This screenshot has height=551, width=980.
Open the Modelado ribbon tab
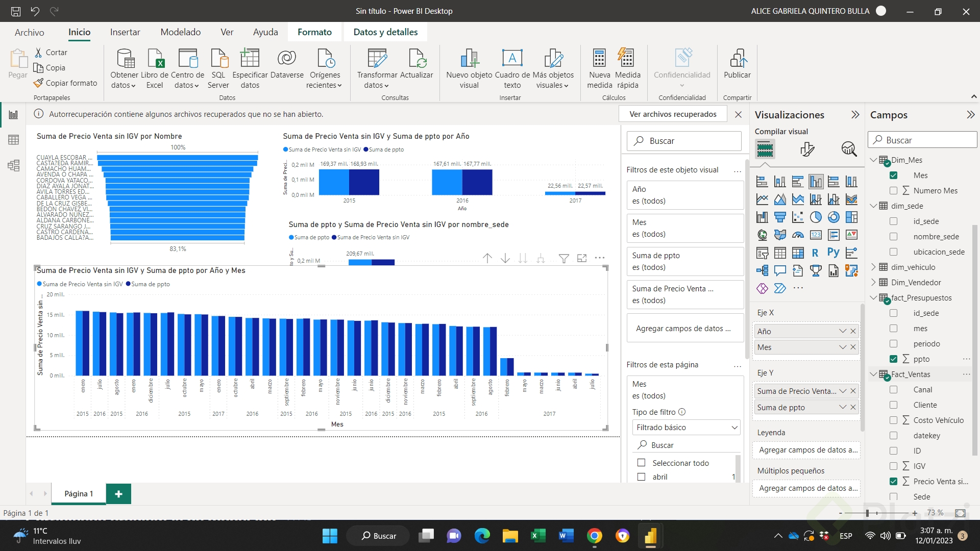[x=180, y=32]
